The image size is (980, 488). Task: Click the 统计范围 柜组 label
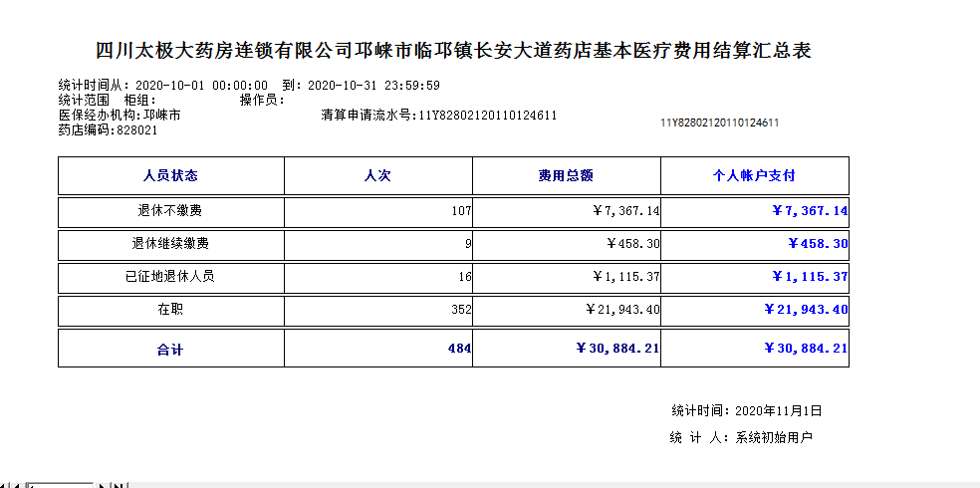[x=108, y=100]
